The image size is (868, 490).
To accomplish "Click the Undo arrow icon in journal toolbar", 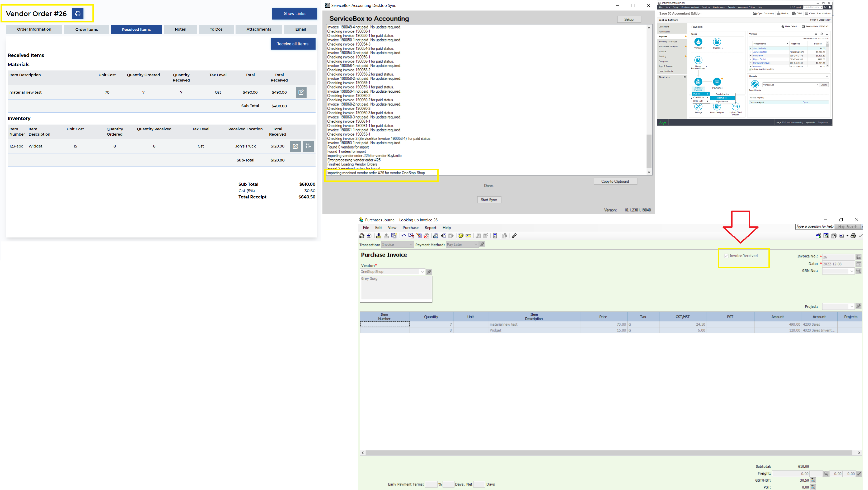I will coord(403,236).
